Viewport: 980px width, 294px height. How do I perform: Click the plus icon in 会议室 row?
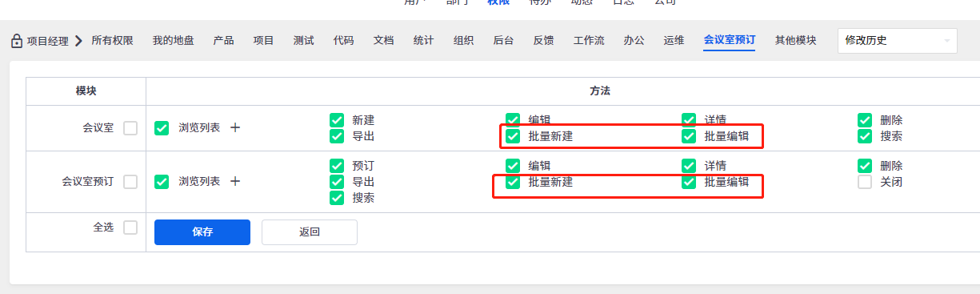point(235,127)
